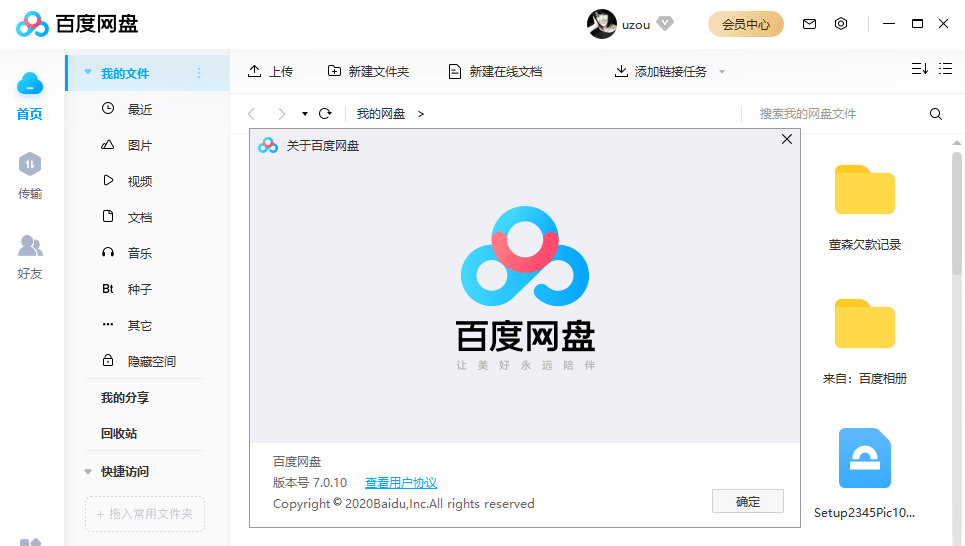The image size is (965, 546).
Task: Close the 关于百度网盘 dialog
Action: (x=787, y=139)
